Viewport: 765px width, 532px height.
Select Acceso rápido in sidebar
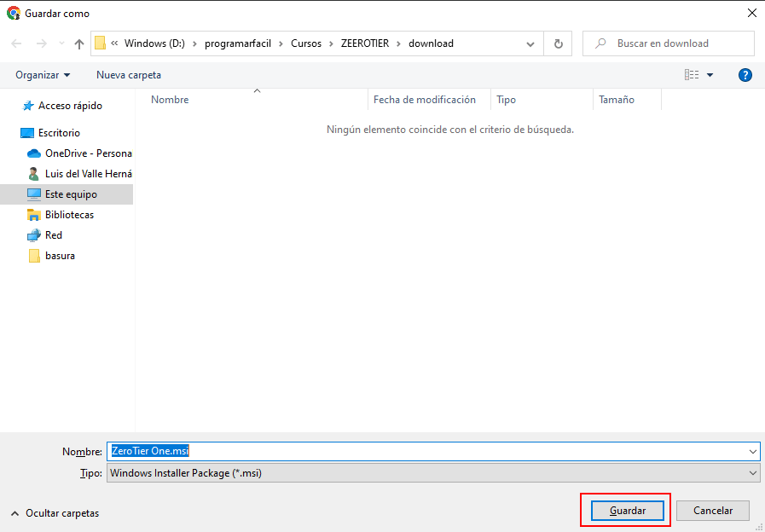pos(70,106)
